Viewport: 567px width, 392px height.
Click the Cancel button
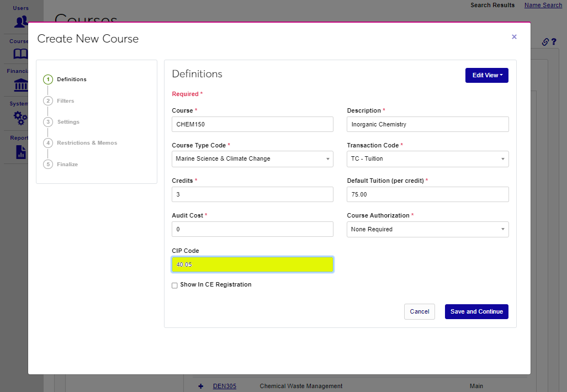[x=419, y=311]
